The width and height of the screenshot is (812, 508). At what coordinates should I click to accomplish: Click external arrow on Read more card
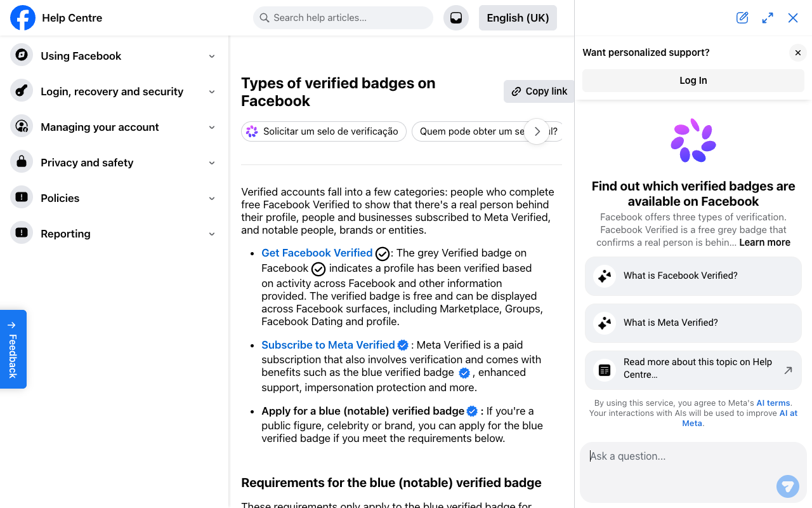click(x=788, y=370)
